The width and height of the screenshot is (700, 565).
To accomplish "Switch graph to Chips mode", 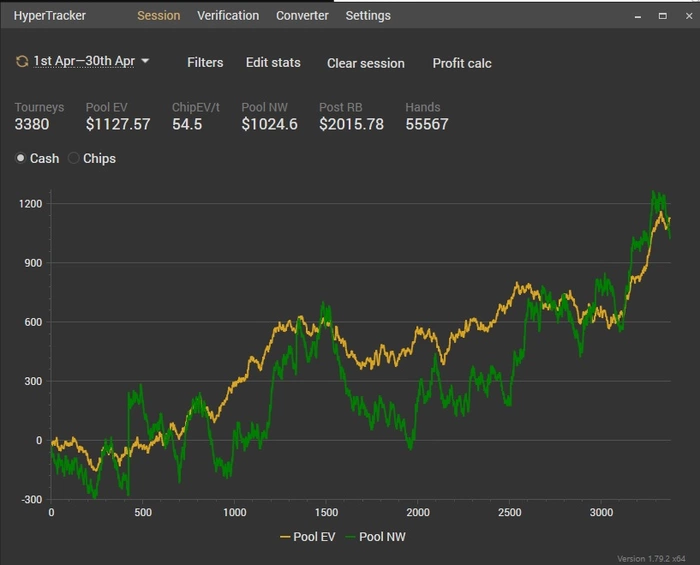I will pos(74,158).
